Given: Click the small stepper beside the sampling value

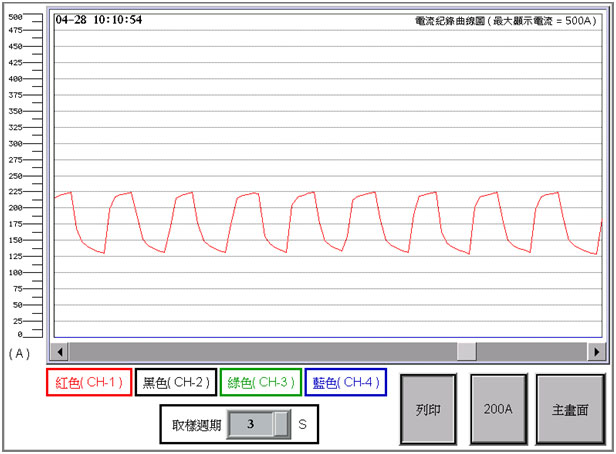Looking at the screenshot, I should pos(282,424).
